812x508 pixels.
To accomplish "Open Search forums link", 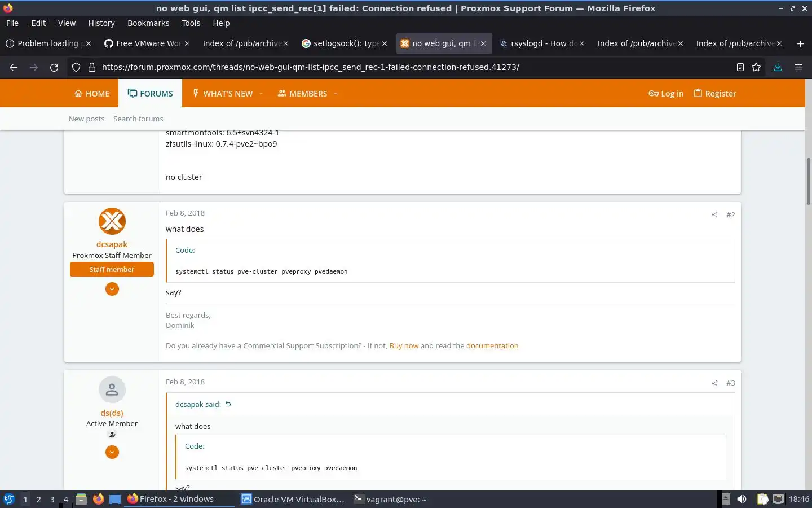I will point(138,119).
